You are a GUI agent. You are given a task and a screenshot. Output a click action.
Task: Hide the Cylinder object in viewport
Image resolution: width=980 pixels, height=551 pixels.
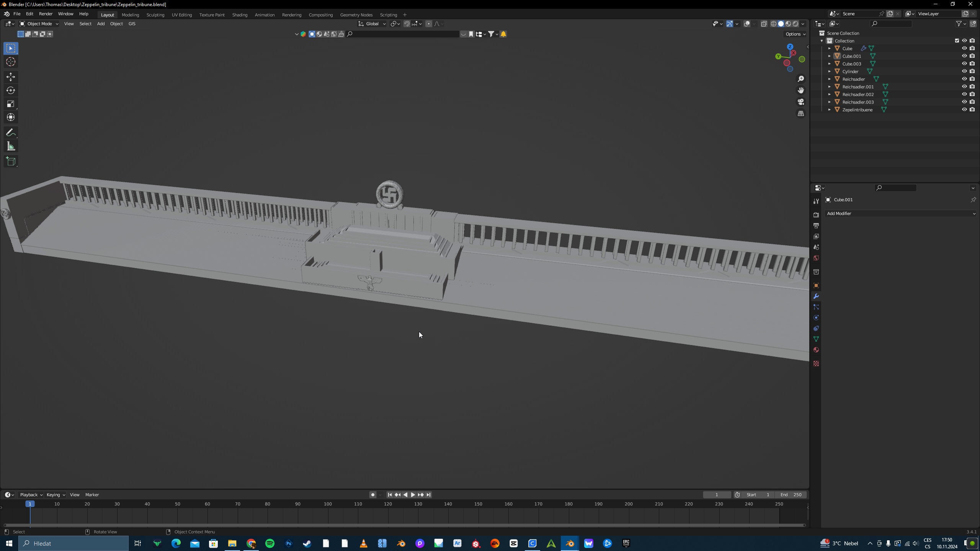coord(964,71)
